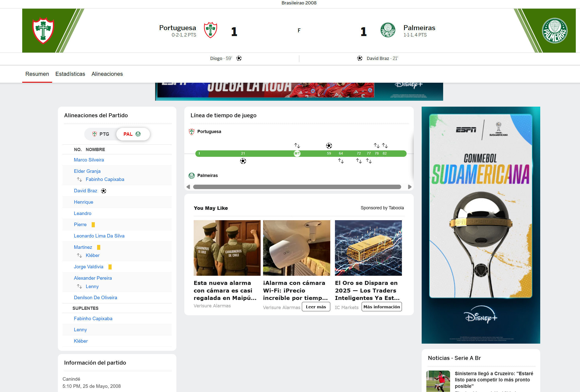Screen dimensions: 580x392
Task: Click the Palmeiras crest in the timeline footer
Action: click(191, 176)
